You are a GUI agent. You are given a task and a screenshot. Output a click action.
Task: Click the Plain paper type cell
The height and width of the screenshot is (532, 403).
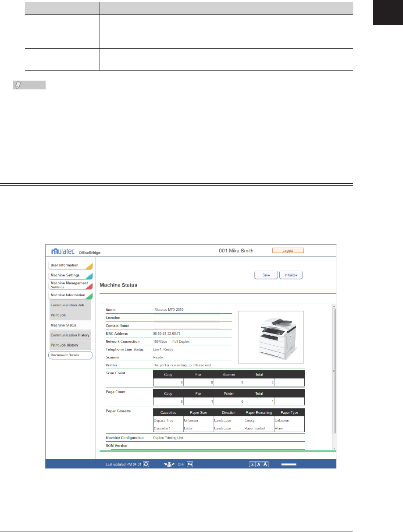click(289, 428)
